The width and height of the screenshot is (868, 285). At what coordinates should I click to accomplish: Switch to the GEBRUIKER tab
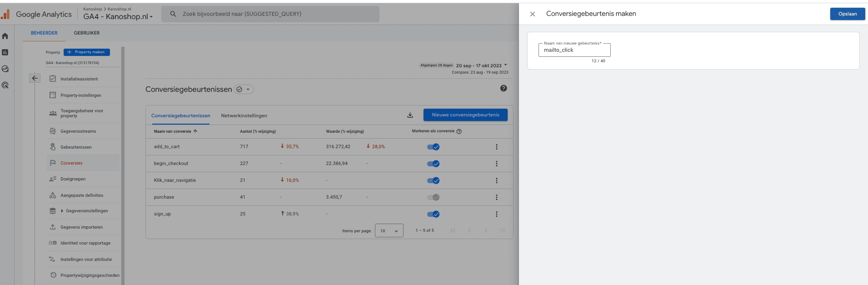[x=87, y=33]
